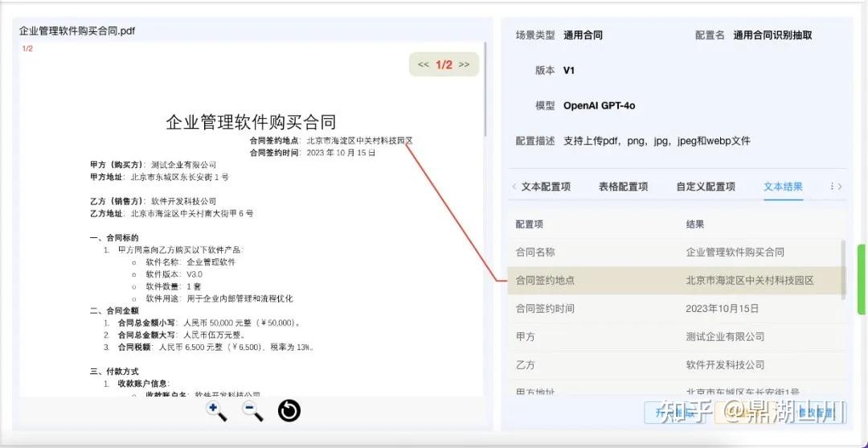This screenshot has width=868, height=448.
Task: Click the 合同签约地点 line in the document
Action: click(x=331, y=141)
